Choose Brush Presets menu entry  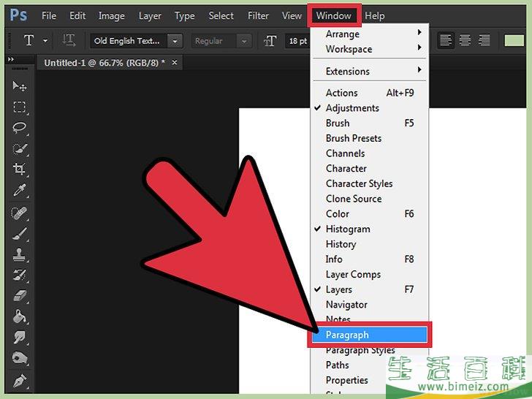tap(370, 138)
